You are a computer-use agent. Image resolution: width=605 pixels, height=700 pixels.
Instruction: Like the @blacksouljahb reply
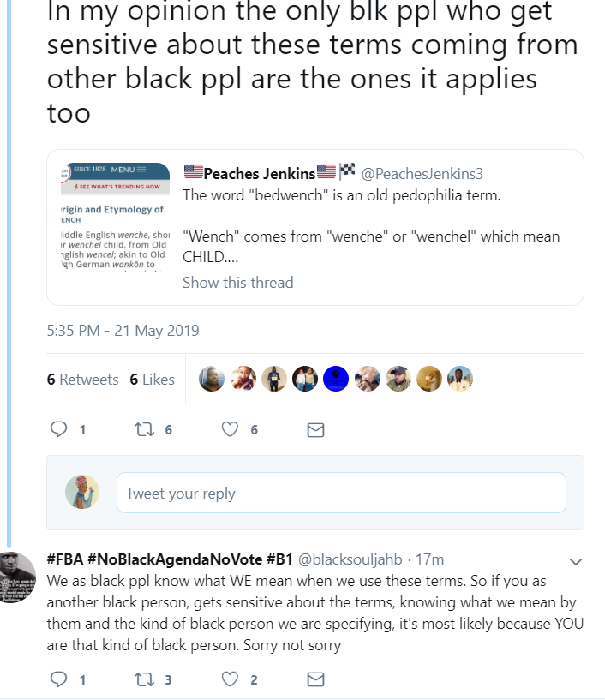[x=230, y=679]
